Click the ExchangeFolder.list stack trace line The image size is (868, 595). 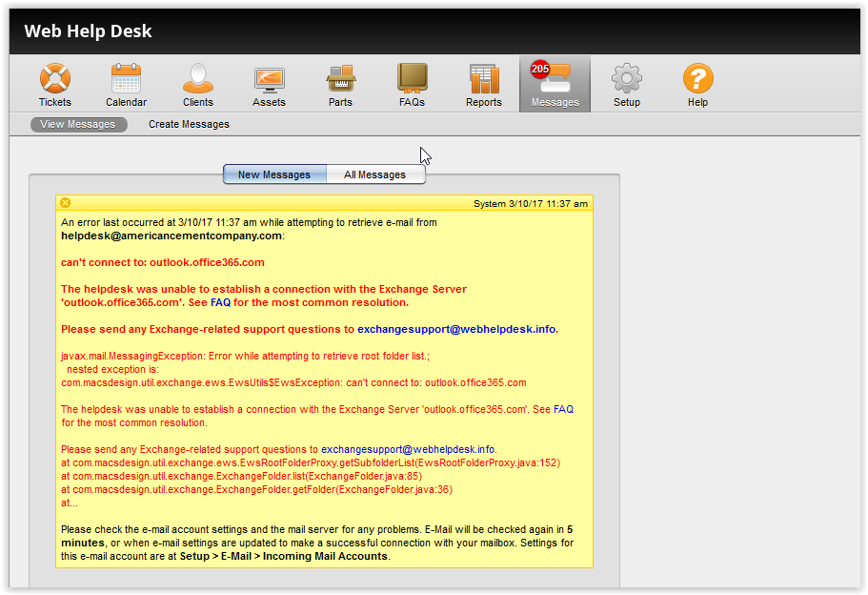(241, 476)
